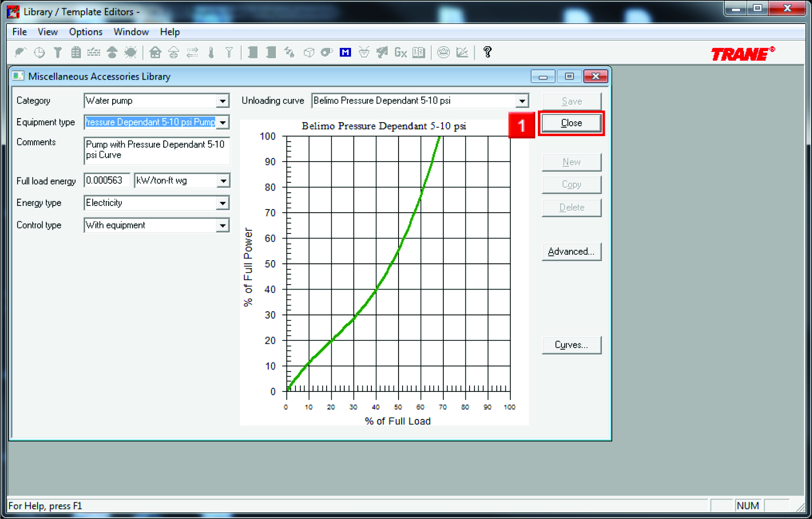The image size is (812, 519).
Task: Click the Y-shaped outline toolbar icon
Action: click(x=229, y=52)
